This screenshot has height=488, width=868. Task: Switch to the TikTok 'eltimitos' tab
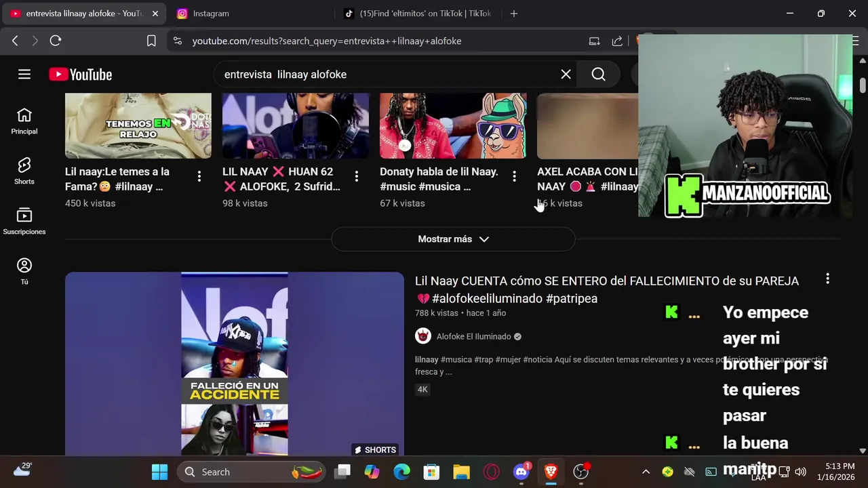(417, 14)
